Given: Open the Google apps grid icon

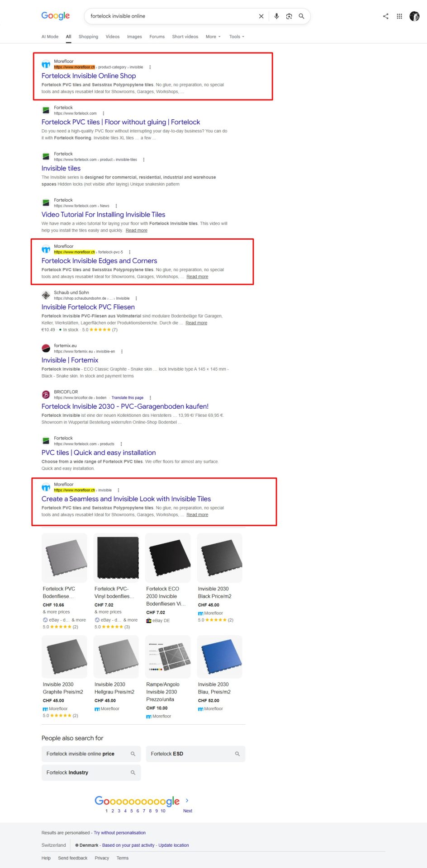Looking at the screenshot, I should (x=399, y=16).
